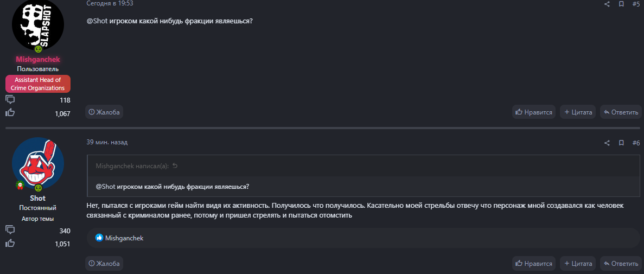Like post #5 with Нравится button
The width and height of the screenshot is (644, 274).
[x=534, y=112]
